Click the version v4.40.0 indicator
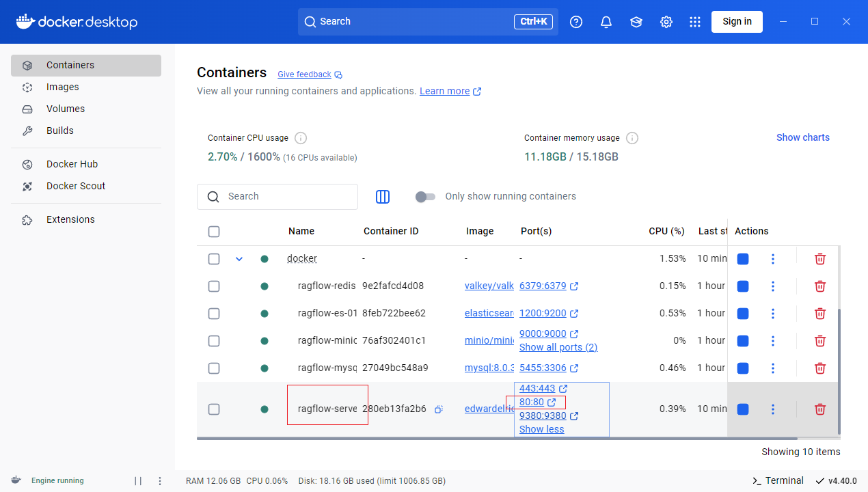This screenshot has height=492, width=868. tap(836, 481)
